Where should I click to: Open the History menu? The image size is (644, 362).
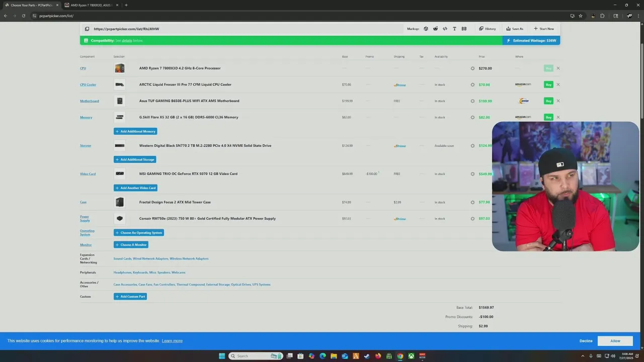[487, 29]
